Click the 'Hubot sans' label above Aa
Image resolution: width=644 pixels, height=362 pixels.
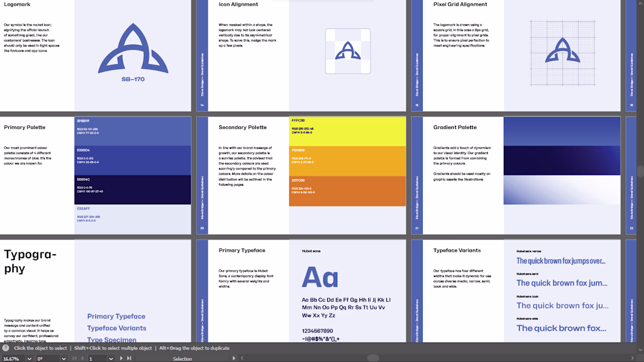(x=311, y=251)
